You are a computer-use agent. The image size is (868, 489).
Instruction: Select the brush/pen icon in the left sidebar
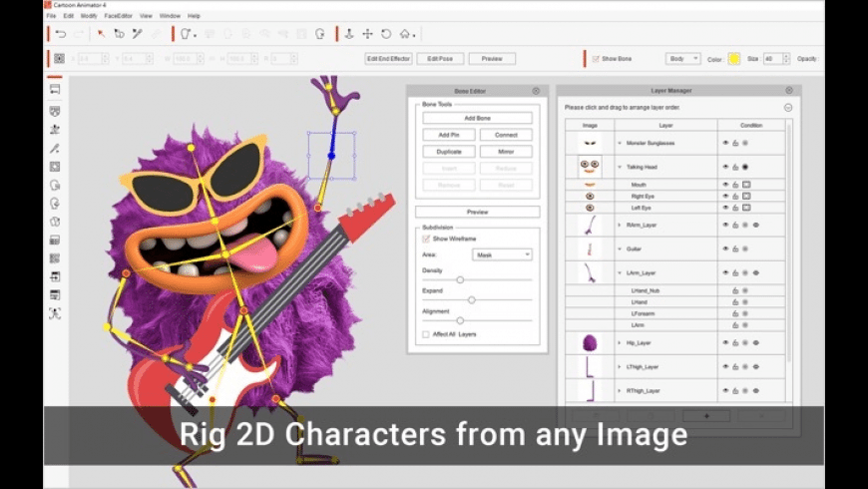[x=55, y=148]
